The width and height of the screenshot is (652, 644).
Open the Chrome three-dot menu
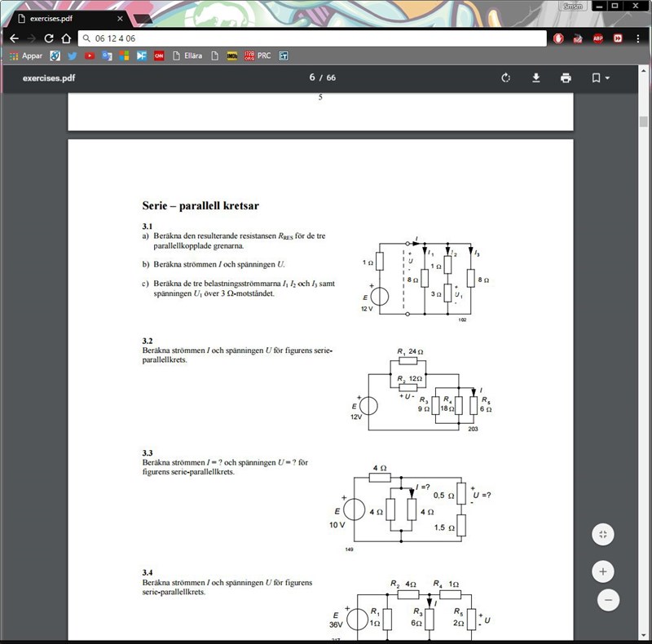point(637,38)
